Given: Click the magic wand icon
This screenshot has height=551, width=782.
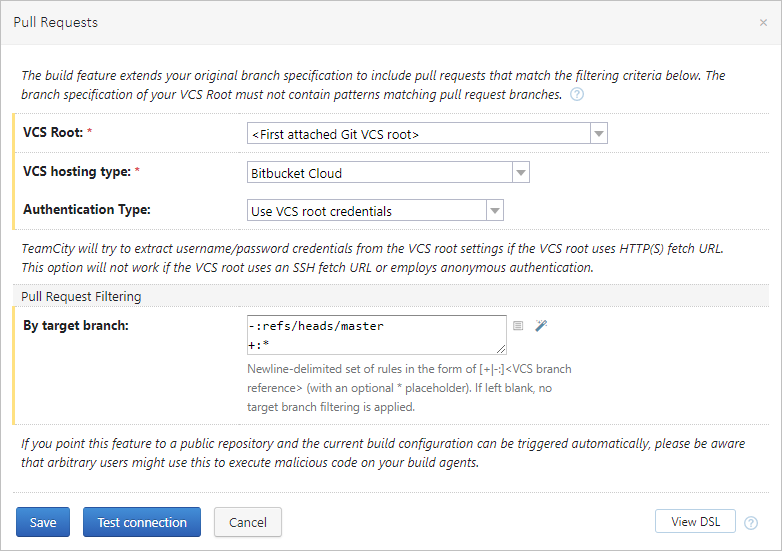Looking at the screenshot, I should pyautogui.click(x=541, y=326).
